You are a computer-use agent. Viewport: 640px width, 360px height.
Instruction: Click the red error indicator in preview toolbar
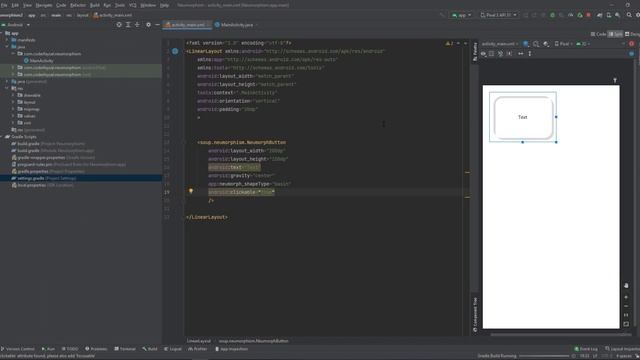(x=632, y=44)
